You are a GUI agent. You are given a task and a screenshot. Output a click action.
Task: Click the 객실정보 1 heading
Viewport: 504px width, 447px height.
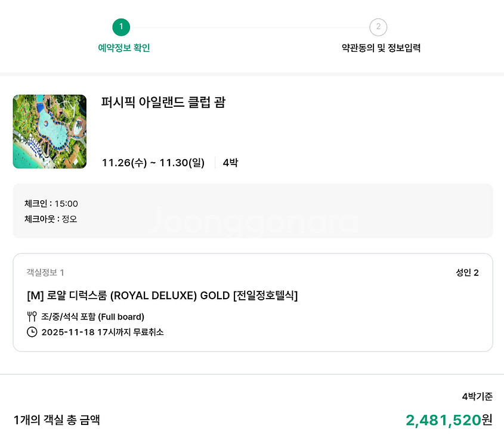click(45, 272)
